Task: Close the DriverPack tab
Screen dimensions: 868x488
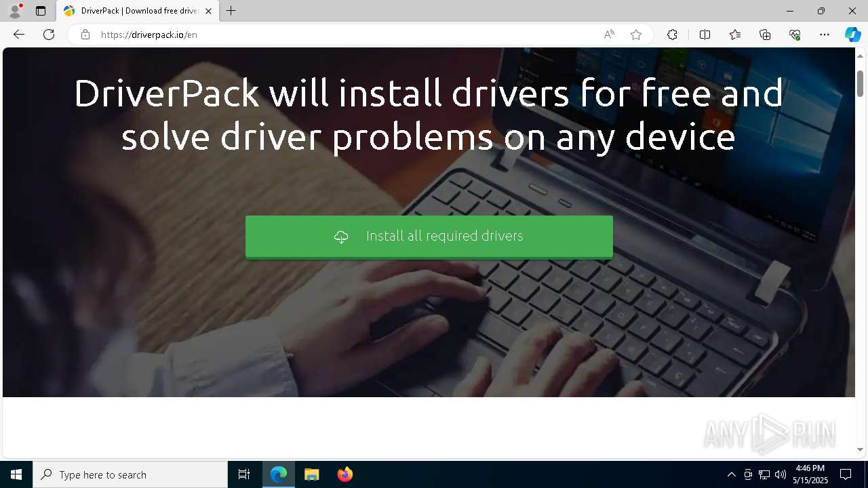Action: tap(208, 11)
